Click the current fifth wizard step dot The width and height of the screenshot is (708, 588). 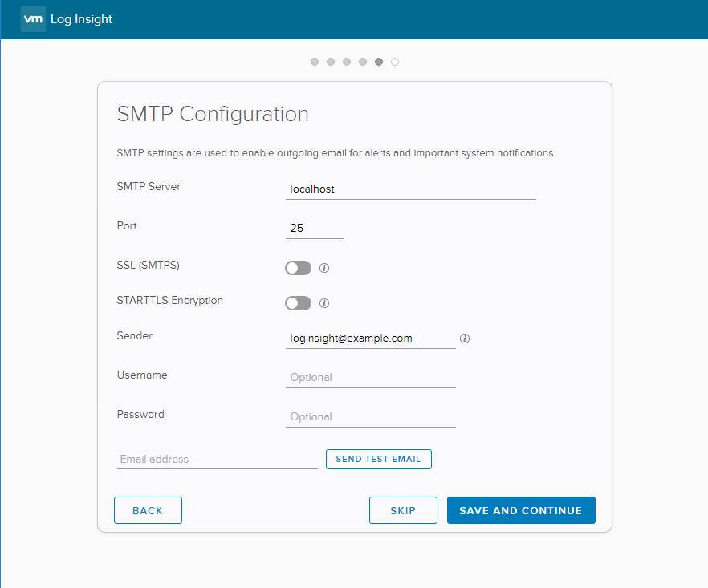tap(379, 62)
